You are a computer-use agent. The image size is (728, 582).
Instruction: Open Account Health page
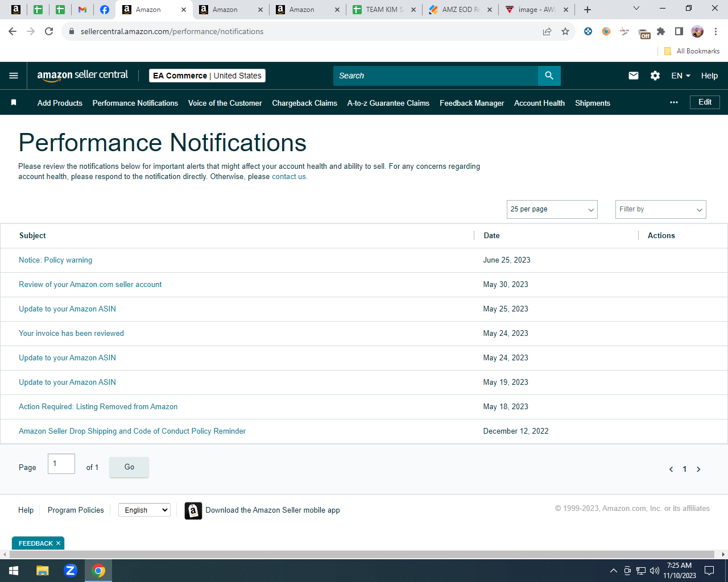[x=540, y=103]
